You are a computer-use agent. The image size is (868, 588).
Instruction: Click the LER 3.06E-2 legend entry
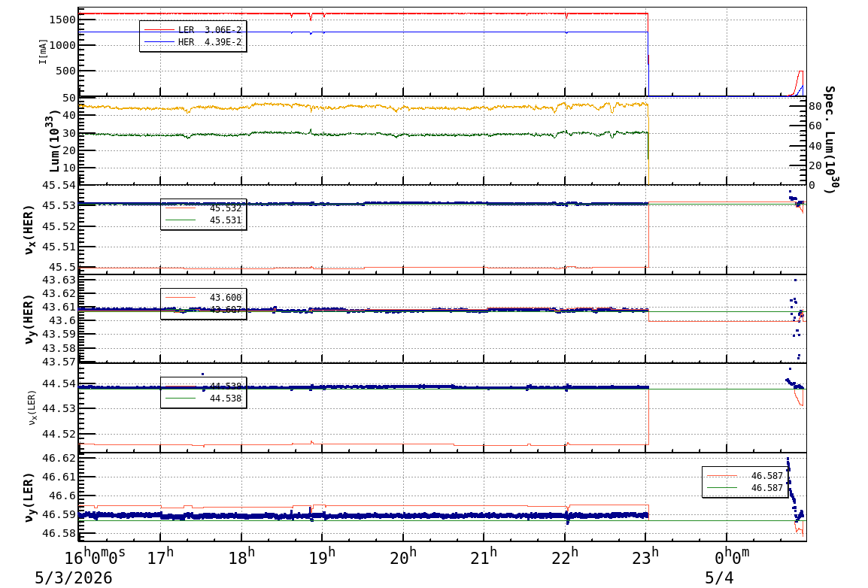pos(193,30)
